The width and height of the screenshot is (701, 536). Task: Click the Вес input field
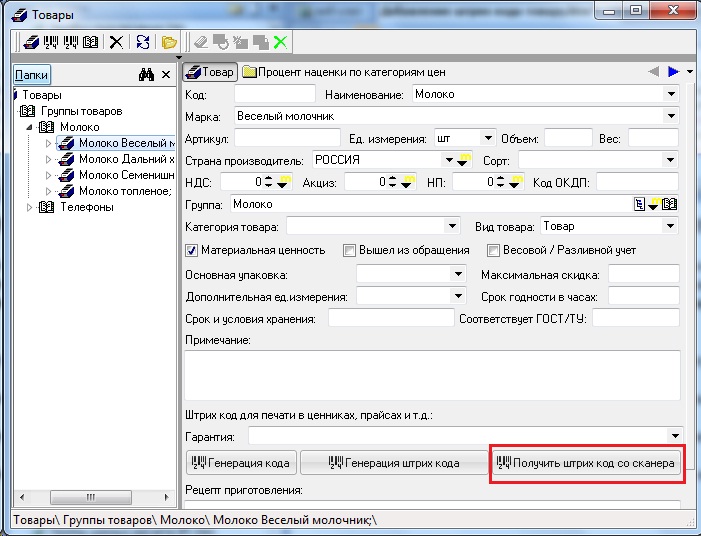click(653, 138)
